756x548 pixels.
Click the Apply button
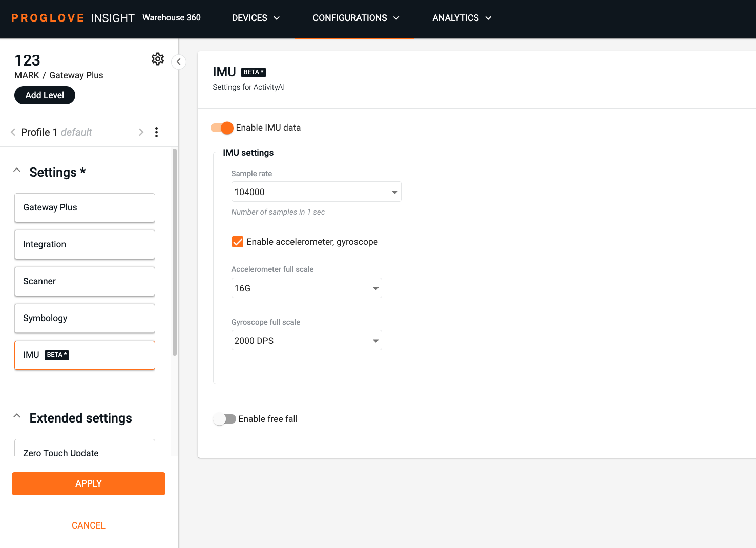pyautogui.click(x=89, y=483)
